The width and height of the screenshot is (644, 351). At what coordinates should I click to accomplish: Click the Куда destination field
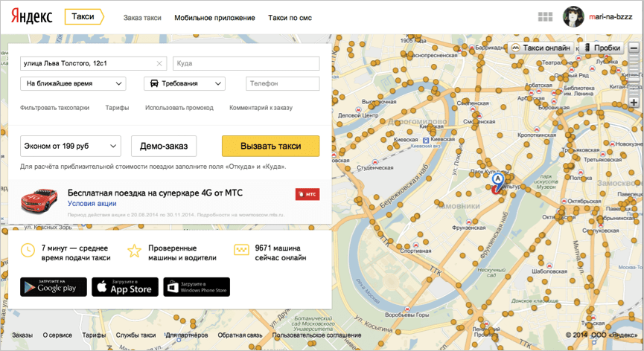pos(246,63)
